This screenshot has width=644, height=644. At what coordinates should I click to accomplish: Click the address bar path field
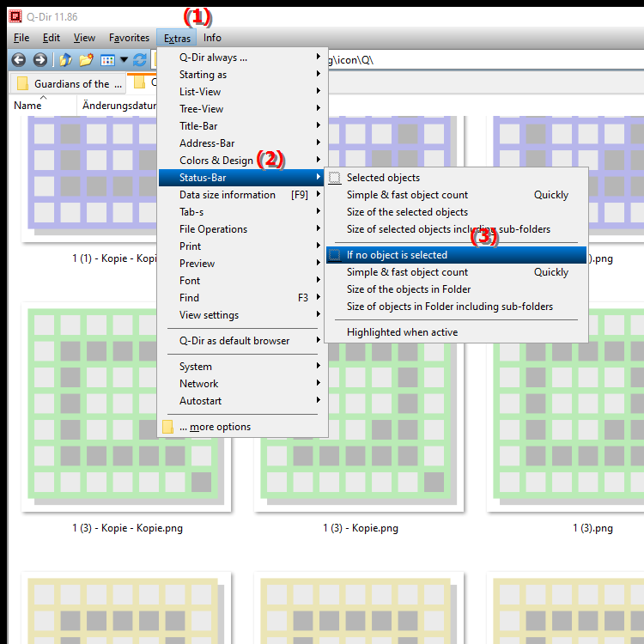(484, 60)
